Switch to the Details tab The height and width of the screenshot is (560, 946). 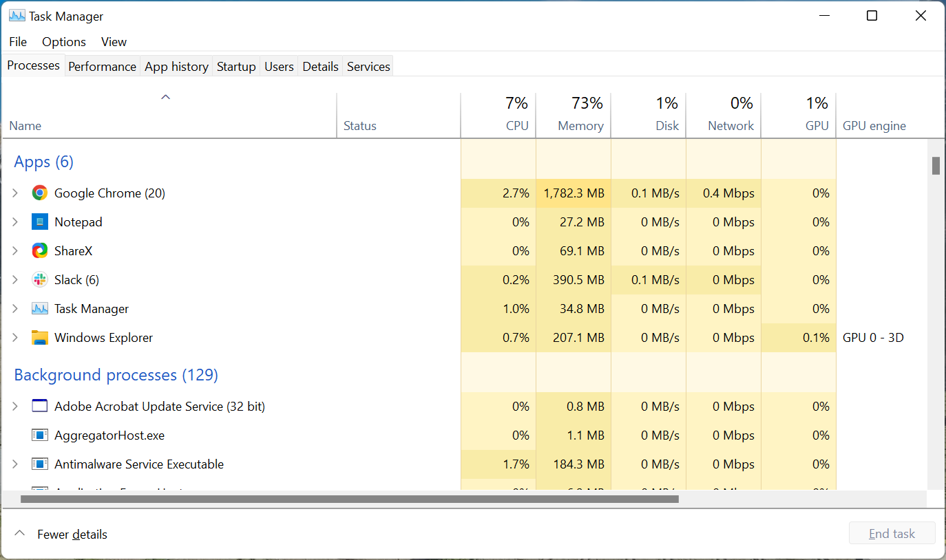(320, 67)
